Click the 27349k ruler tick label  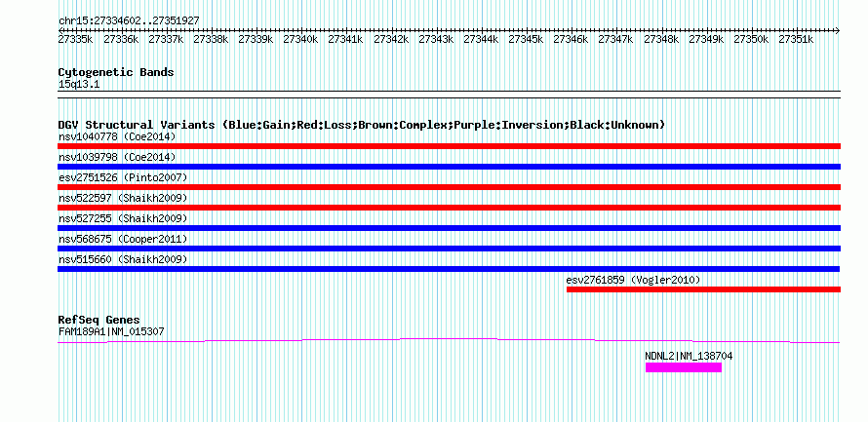pos(706,39)
